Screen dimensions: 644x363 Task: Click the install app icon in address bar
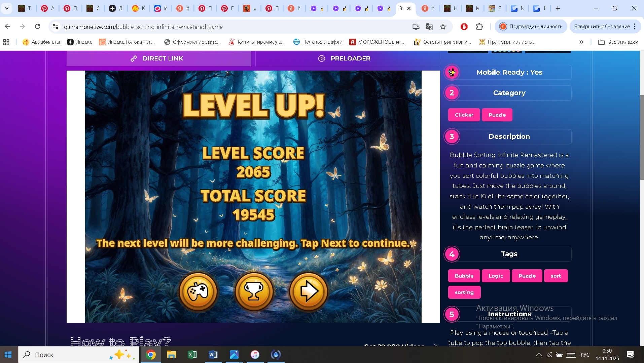coord(416,27)
